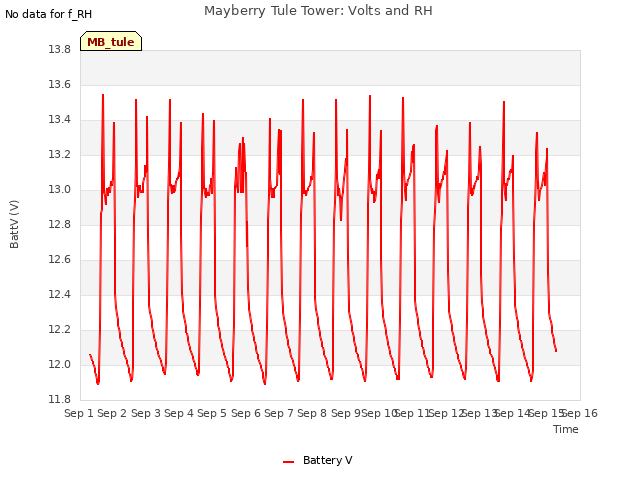Click the 13.4 y-axis tick label
Viewport: 640px width, 480px height.
pos(60,120)
